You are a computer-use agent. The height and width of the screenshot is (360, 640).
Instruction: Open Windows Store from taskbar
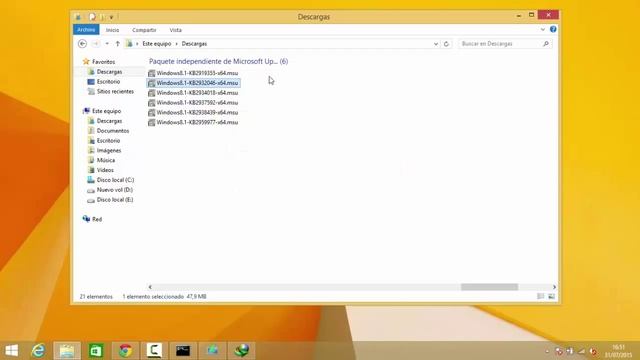click(96, 350)
